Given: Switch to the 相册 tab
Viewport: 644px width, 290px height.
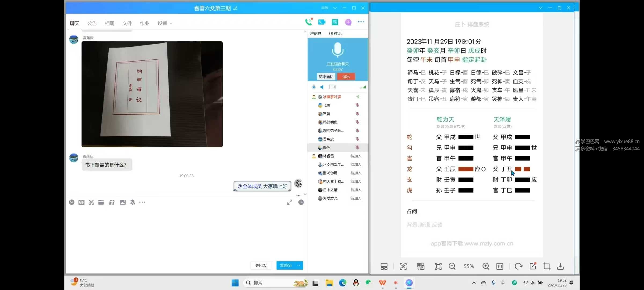Looking at the screenshot, I should click(109, 23).
